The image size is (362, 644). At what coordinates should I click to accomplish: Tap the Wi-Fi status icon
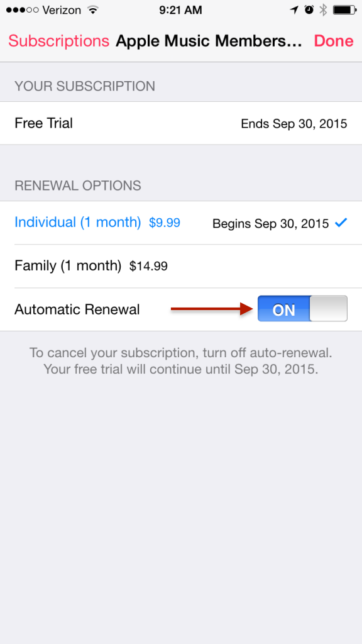94,10
